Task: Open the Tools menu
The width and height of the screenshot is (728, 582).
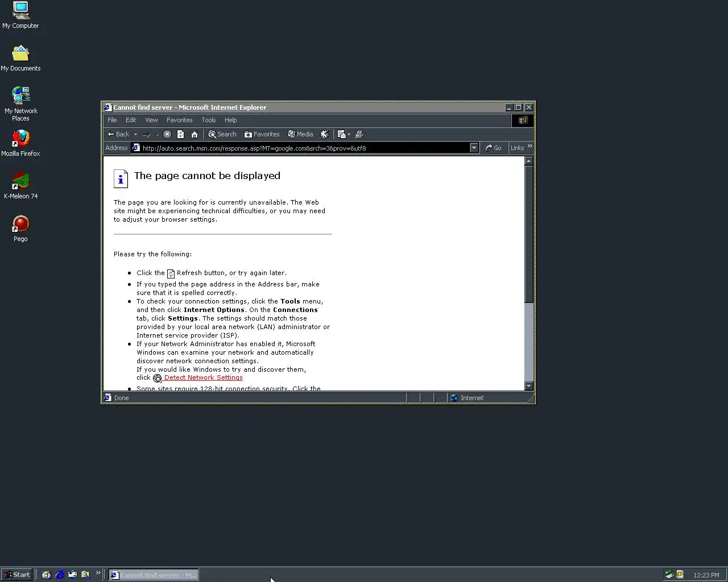Action: (x=209, y=120)
